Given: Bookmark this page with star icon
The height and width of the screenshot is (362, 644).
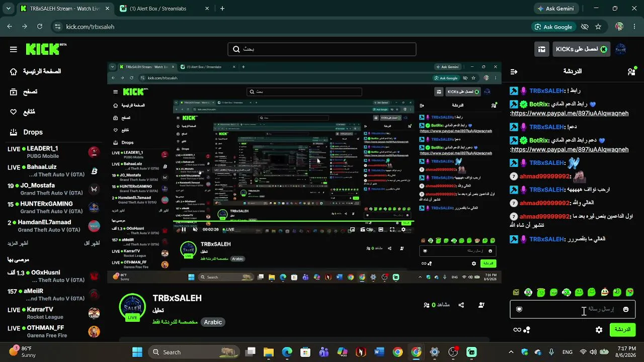Looking at the screenshot, I should [598, 27].
